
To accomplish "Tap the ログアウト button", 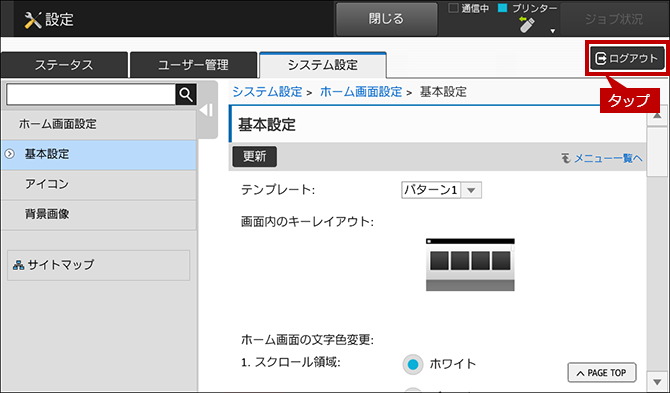I will [627, 59].
